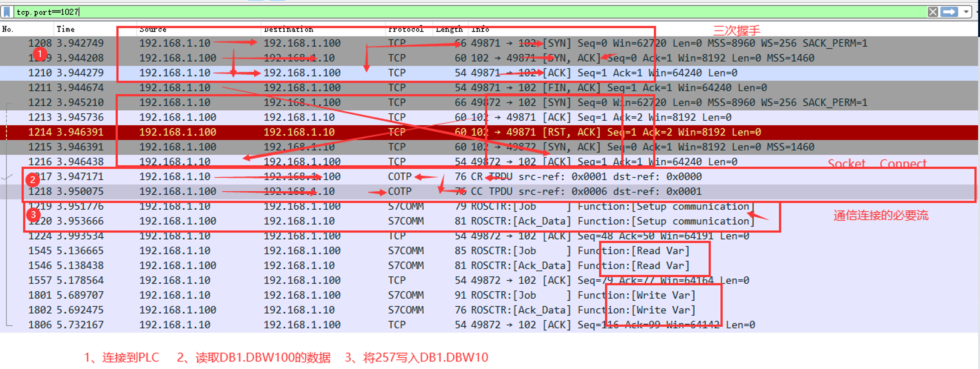The width and height of the screenshot is (980, 369).
Task: Select packet 1546 Ack_Data Read Var row
Action: 380,265
